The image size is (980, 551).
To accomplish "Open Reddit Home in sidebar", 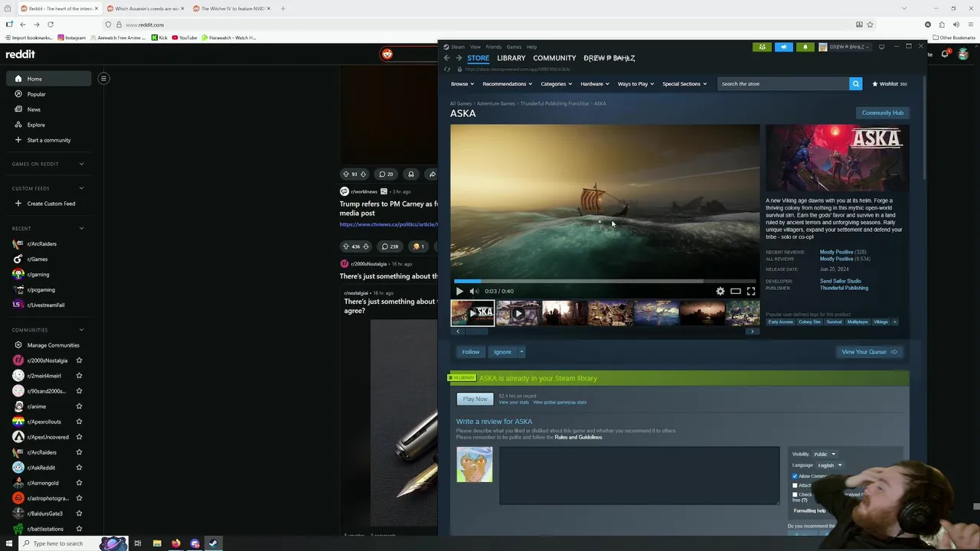I will tap(49, 79).
